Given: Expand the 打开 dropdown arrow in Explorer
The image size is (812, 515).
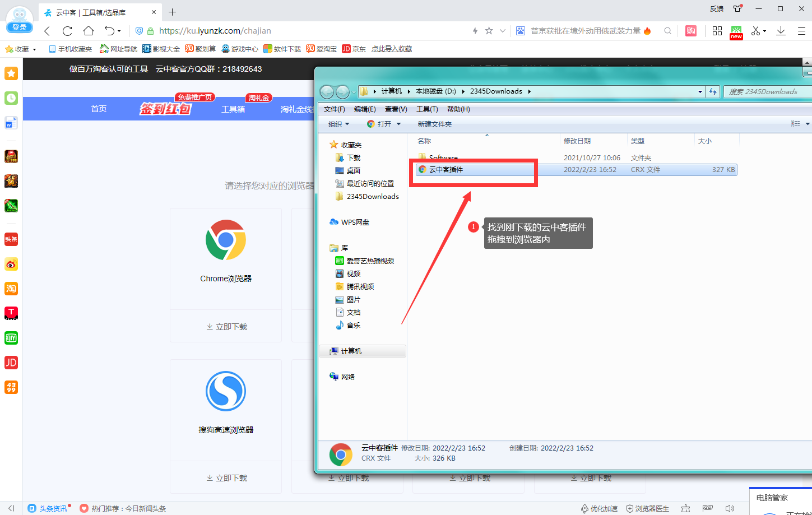Looking at the screenshot, I should [x=399, y=124].
